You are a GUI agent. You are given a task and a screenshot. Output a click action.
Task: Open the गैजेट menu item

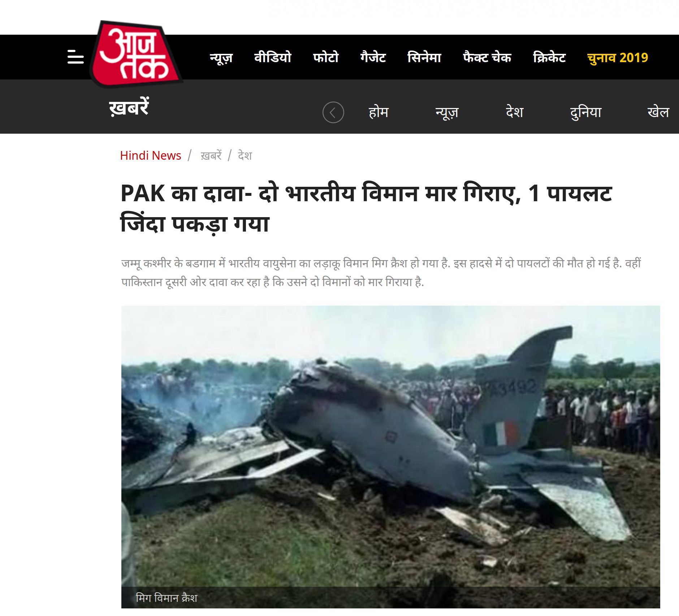coord(373,57)
